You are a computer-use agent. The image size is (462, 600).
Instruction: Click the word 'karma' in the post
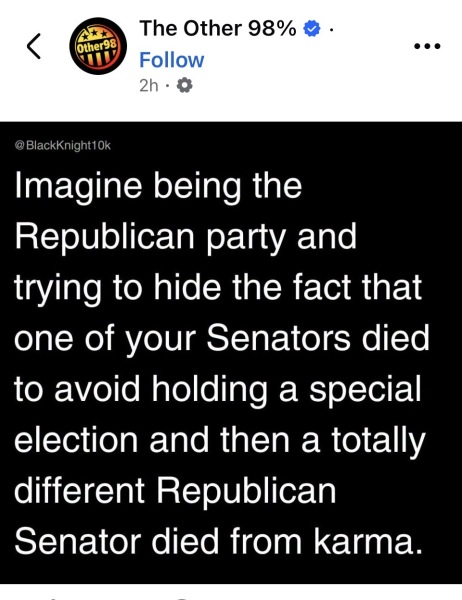click(364, 543)
